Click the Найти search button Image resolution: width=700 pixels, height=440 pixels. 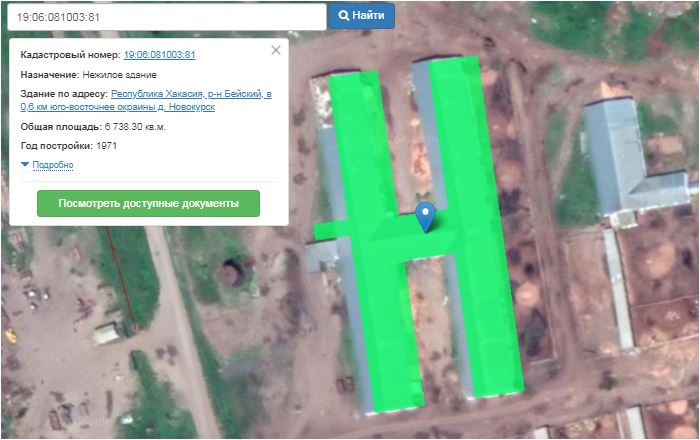pos(362,16)
